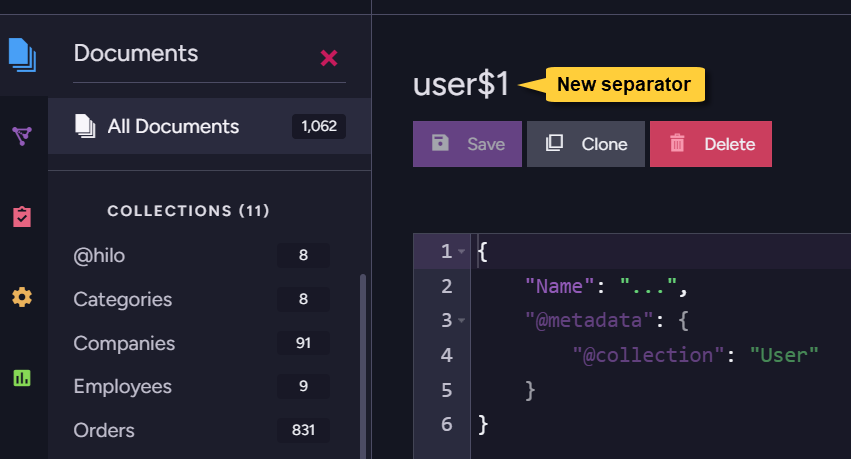The width and height of the screenshot is (851, 459).
Task: Click line number 6 in editor gutter
Action: click(x=447, y=424)
